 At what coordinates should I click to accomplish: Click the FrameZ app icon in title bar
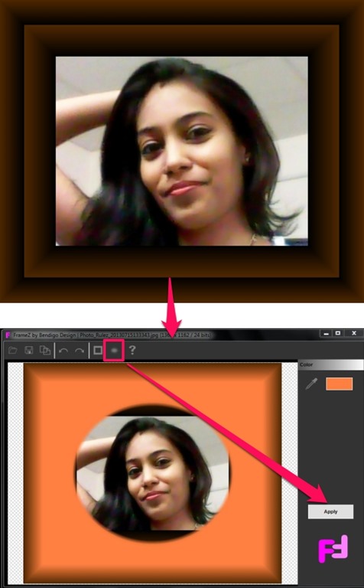[x=8, y=335]
